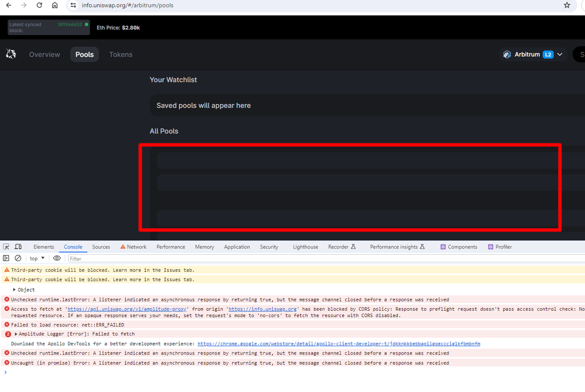The width and height of the screenshot is (585, 392).
Task: Clear the console output
Action: [x=18, y=258]
